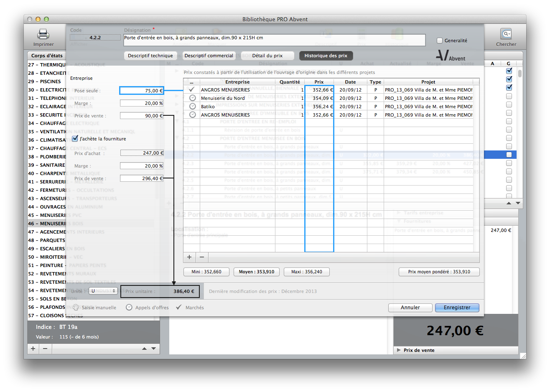Remove a price row with the minus below the price table
The width and height of the screenshot is (550, 392).
[202, 257]
